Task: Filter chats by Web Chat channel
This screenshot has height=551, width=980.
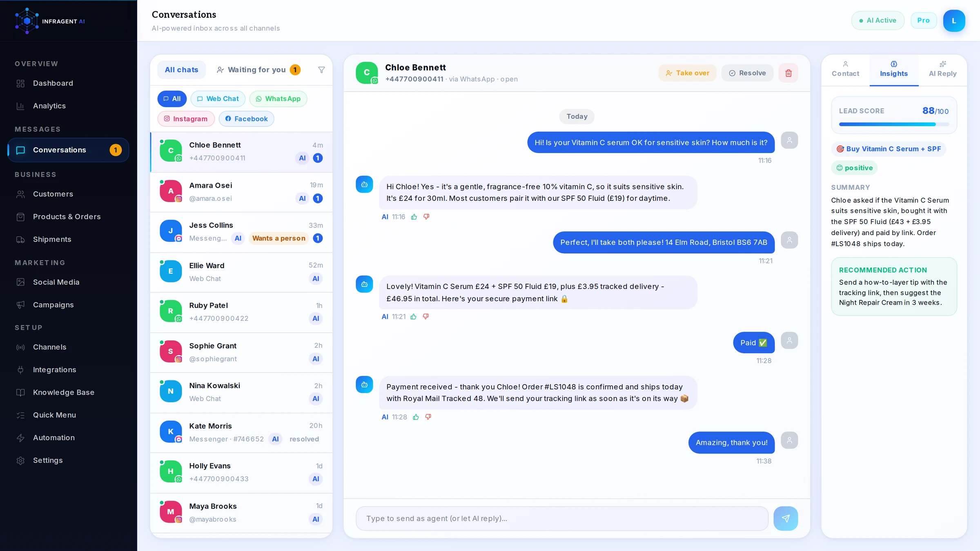Action: point(218,99)
